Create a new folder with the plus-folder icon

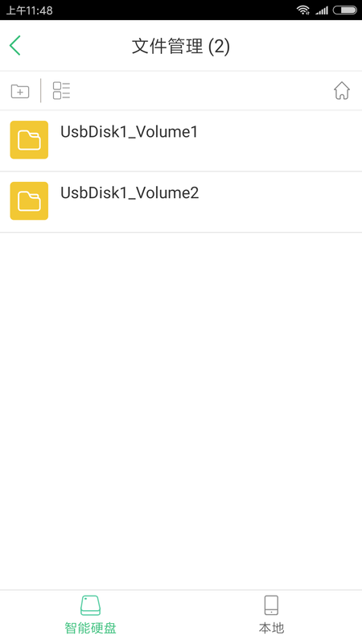point(20,91)
